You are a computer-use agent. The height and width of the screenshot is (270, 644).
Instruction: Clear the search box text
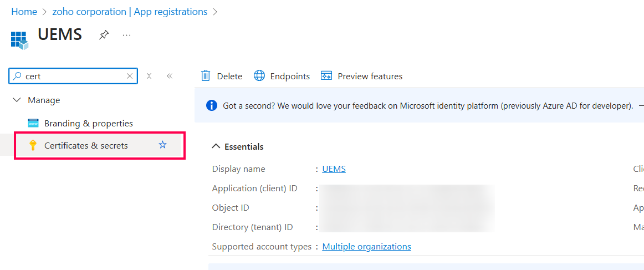(130, 76)
